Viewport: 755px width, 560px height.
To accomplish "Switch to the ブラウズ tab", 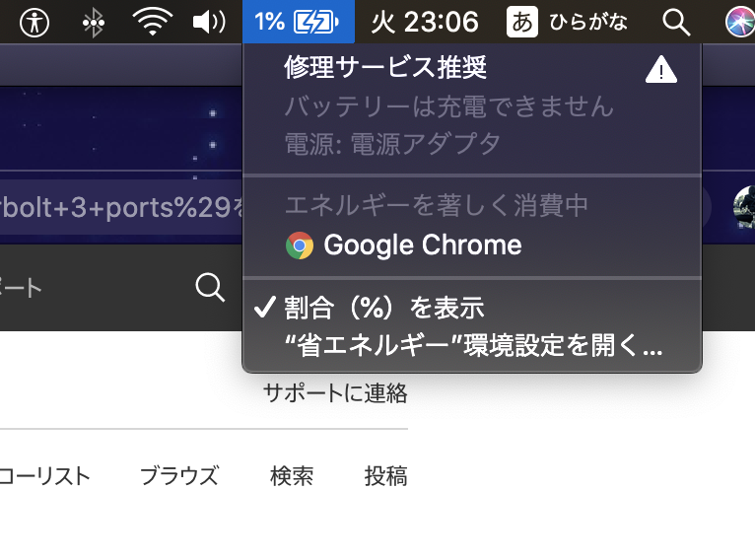I will click(178, 476).
